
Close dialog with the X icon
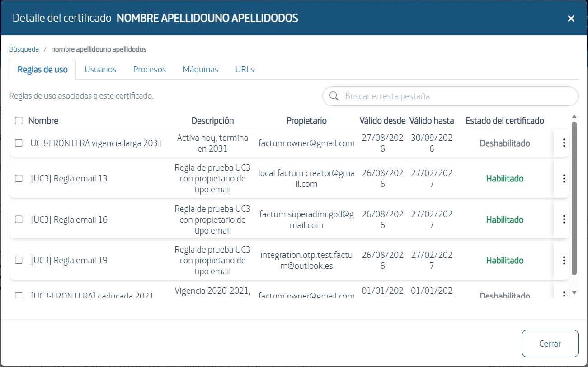tap(571, 18)
